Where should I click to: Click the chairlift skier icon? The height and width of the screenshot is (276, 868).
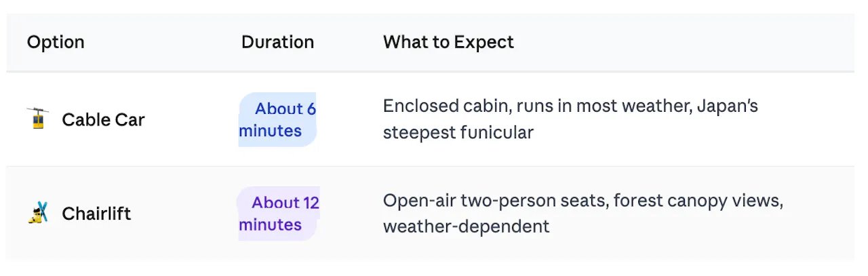[x=38, y=214]
